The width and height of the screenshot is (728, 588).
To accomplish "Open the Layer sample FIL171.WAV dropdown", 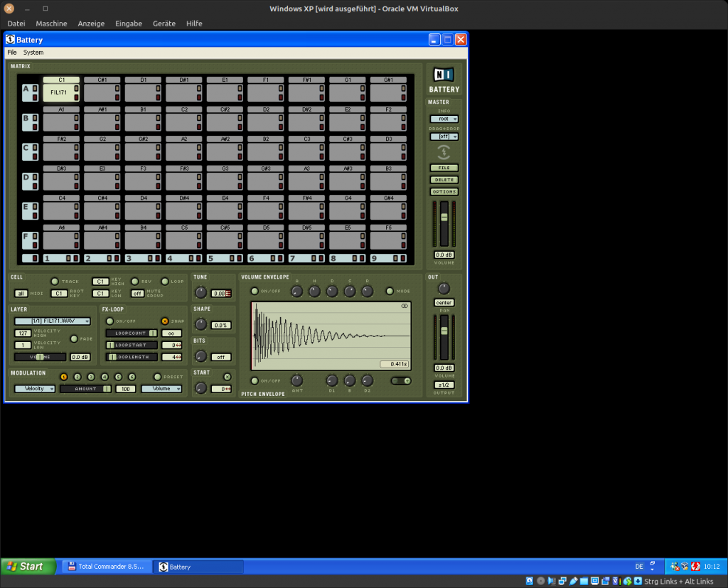I will [52, 321].
